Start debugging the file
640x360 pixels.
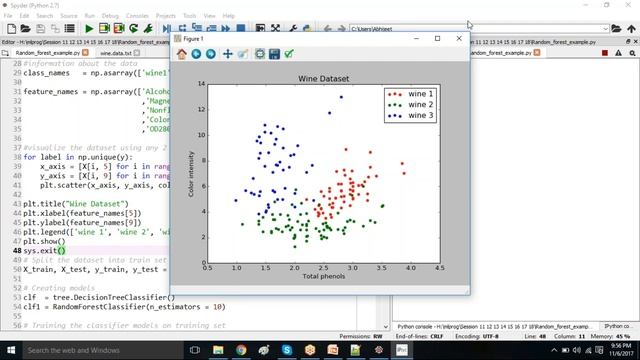tap(167, 29)
